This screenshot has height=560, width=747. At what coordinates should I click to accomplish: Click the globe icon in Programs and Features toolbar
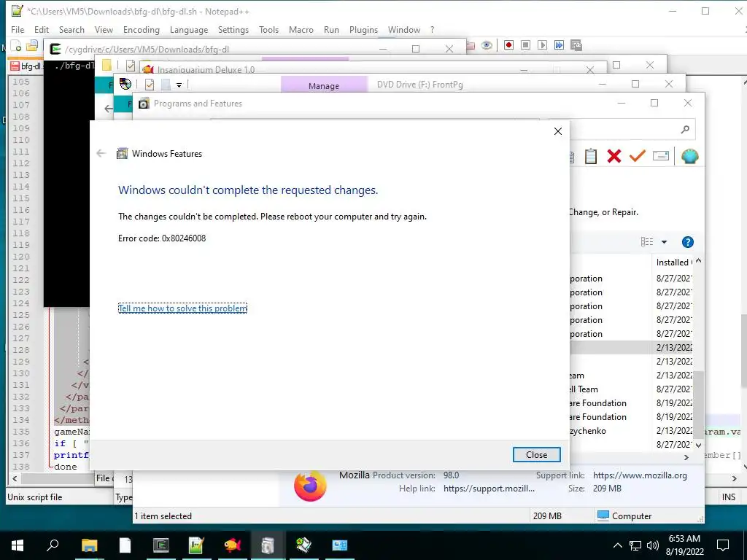tap(689, 156)
